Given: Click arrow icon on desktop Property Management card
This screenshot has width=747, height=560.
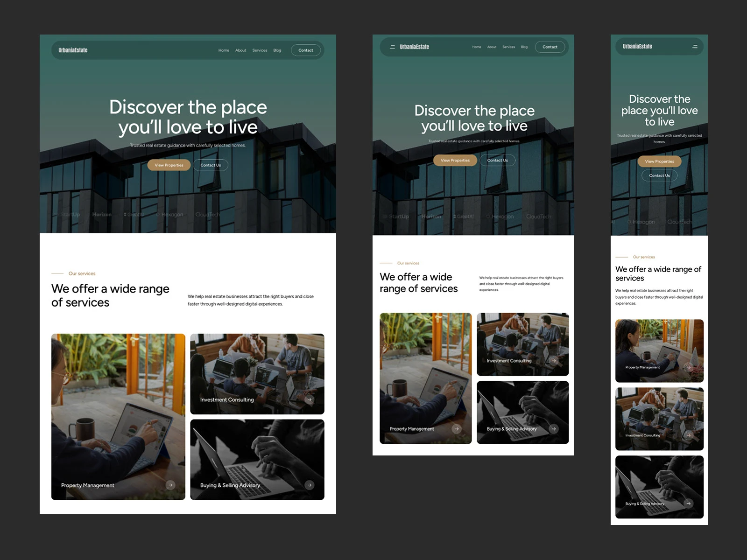Looking at the screenshot, I should (x=170, y=485).
